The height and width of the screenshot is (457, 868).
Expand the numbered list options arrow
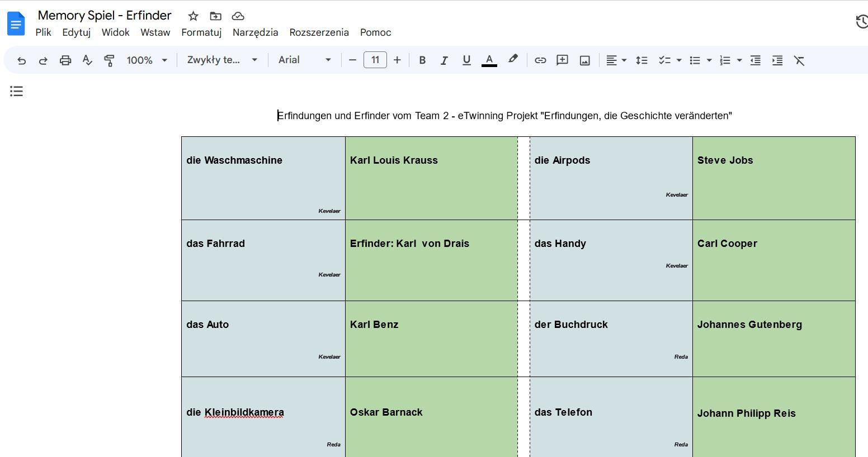pyautogui.click(x=739, y=60)
